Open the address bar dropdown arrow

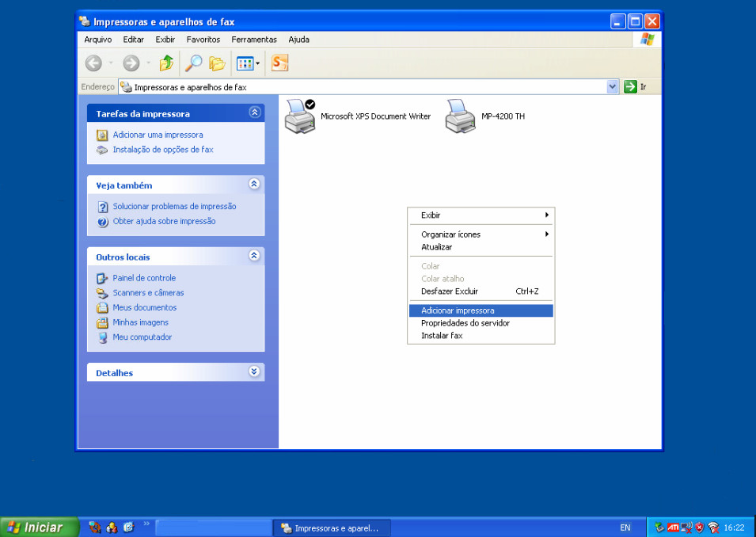coord(612,87)
